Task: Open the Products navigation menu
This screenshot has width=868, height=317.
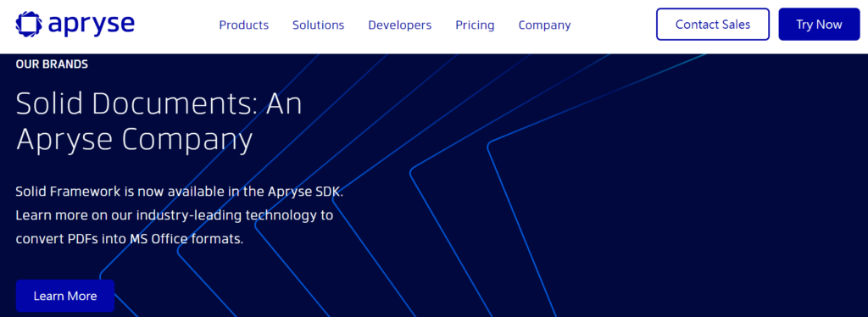Action: (243, 25)
